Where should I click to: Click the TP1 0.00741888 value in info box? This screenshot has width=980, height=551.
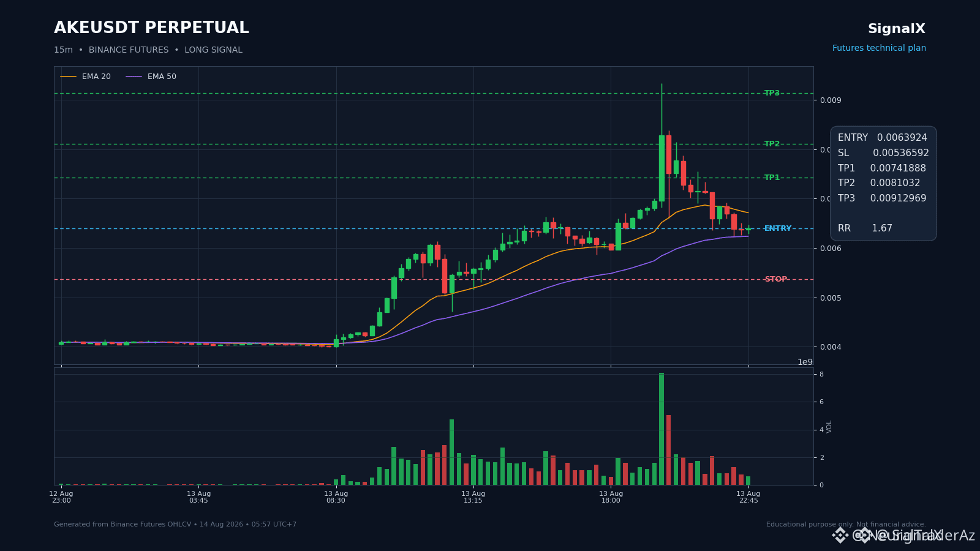coord(882,168)
